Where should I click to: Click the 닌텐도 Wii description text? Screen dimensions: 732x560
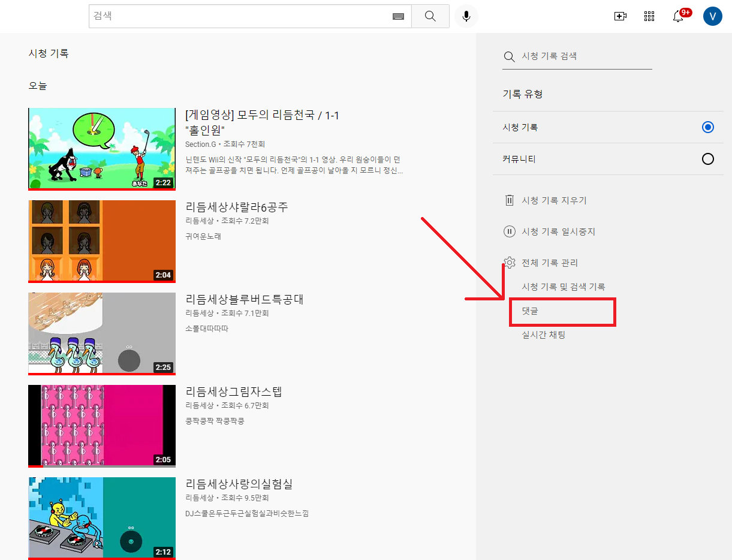click(x=294, y=165)
